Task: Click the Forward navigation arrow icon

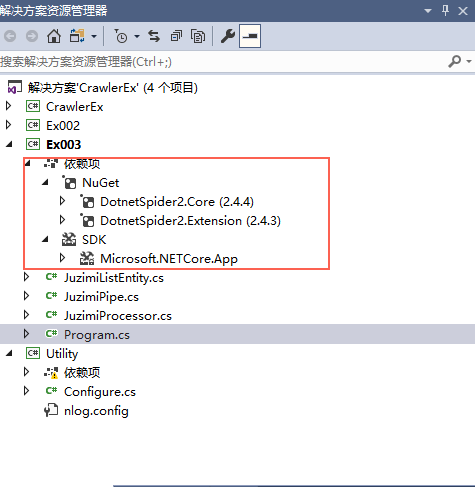Action: point(32,36)
